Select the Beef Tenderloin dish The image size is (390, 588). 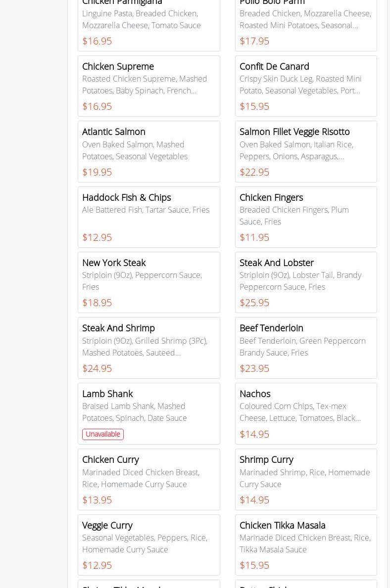click(305, 348)
